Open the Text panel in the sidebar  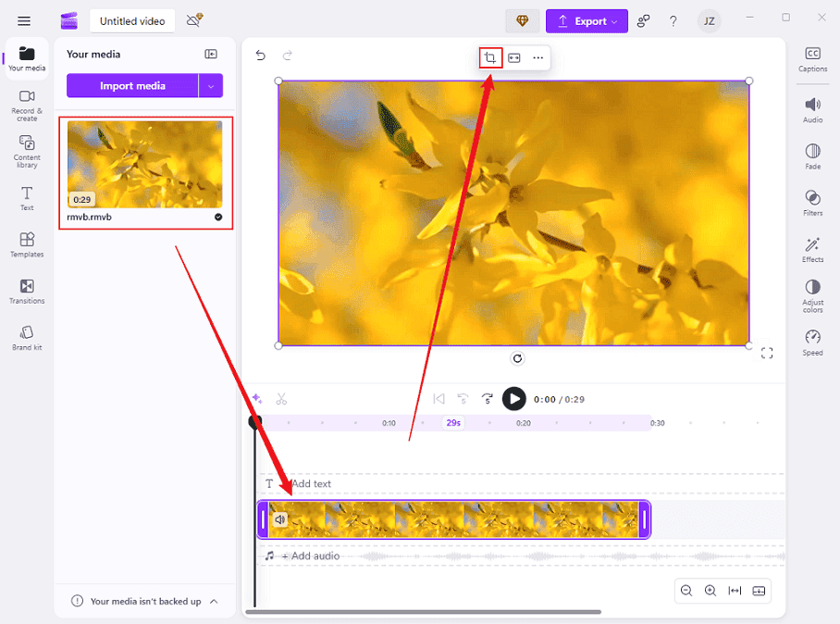[x=27, y=196]
